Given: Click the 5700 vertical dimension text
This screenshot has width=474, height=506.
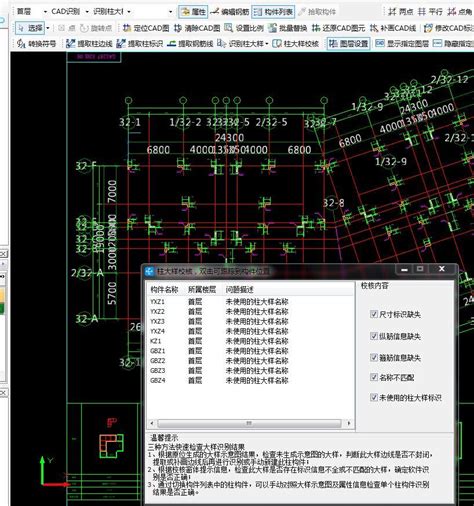Looking at the screenshot, I should (x=112, y=293).
